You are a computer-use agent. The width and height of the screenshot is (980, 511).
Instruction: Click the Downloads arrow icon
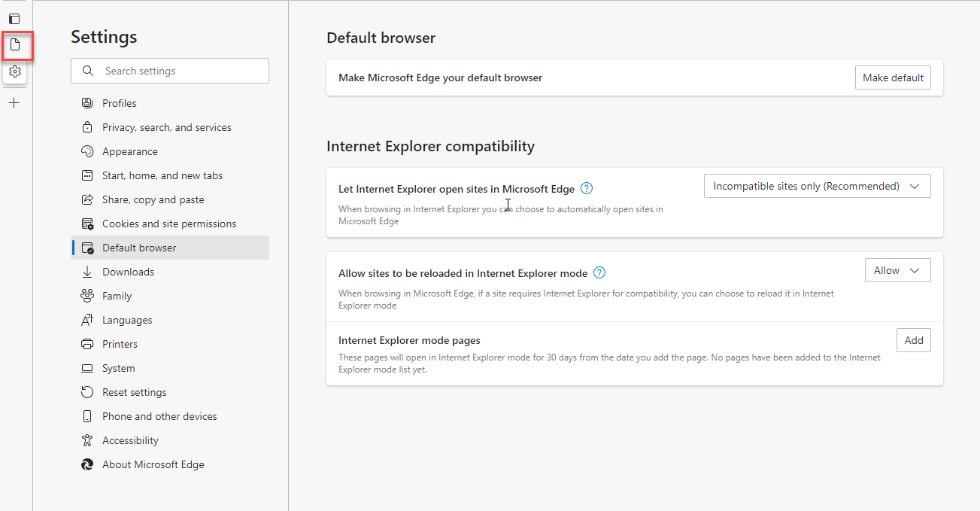87,272
